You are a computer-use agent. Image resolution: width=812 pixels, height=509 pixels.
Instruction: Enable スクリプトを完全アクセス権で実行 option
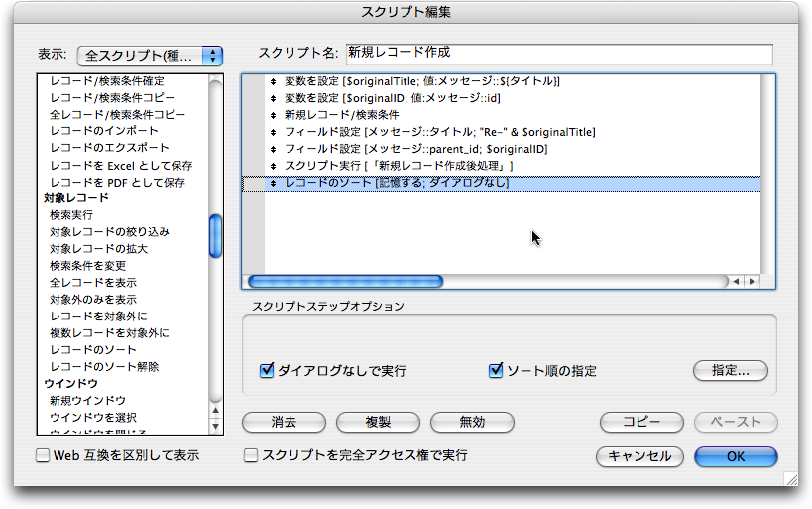[252, 456]
